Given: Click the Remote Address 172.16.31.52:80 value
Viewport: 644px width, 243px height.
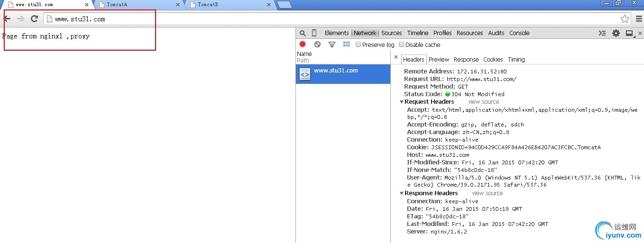Looking at the screenshot, I should click(482, 72).
